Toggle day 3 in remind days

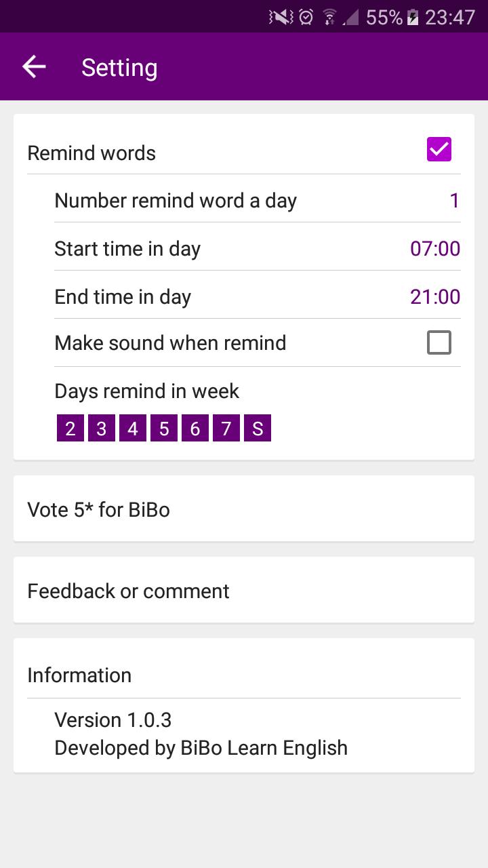click(102, 429)
